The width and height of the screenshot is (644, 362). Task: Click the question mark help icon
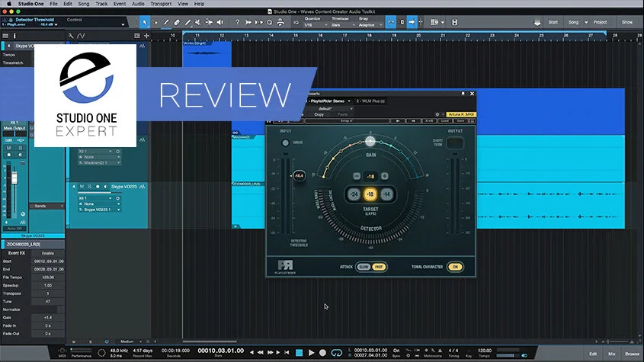[x=237, y=22]
